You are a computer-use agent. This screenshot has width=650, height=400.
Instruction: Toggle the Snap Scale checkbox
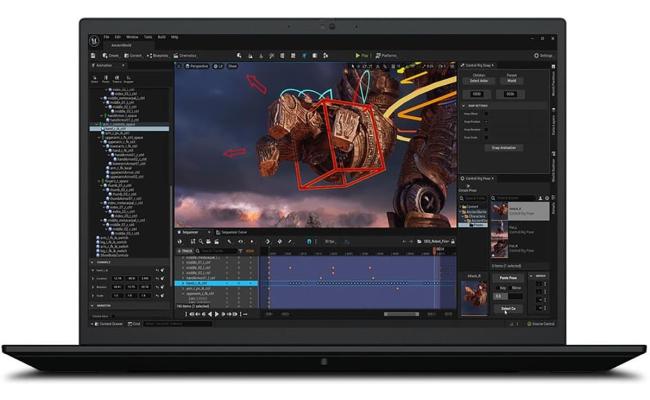pyautogui.click(x=486, y=138)
